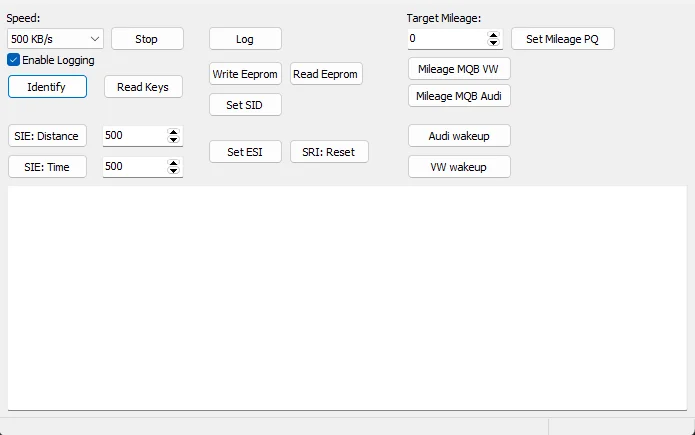Click the Stop button
The image size is (695, 435).
147,39
